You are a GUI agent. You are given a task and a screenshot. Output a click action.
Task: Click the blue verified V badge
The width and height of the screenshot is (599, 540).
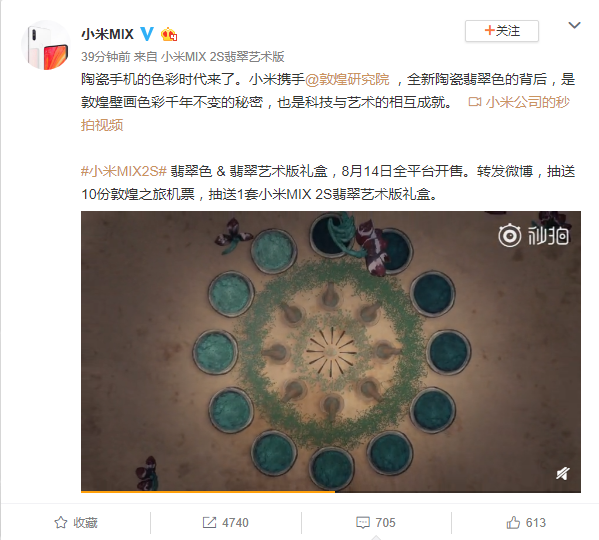[147, 34]
